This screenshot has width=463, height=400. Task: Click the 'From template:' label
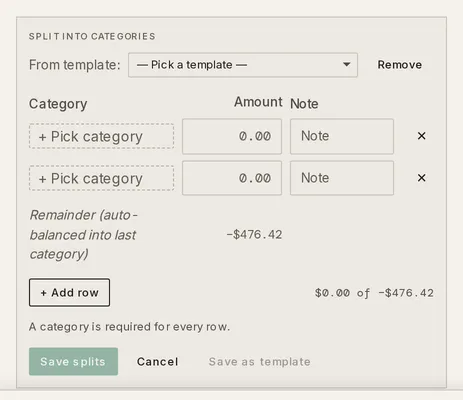click(x=74, y=65)
